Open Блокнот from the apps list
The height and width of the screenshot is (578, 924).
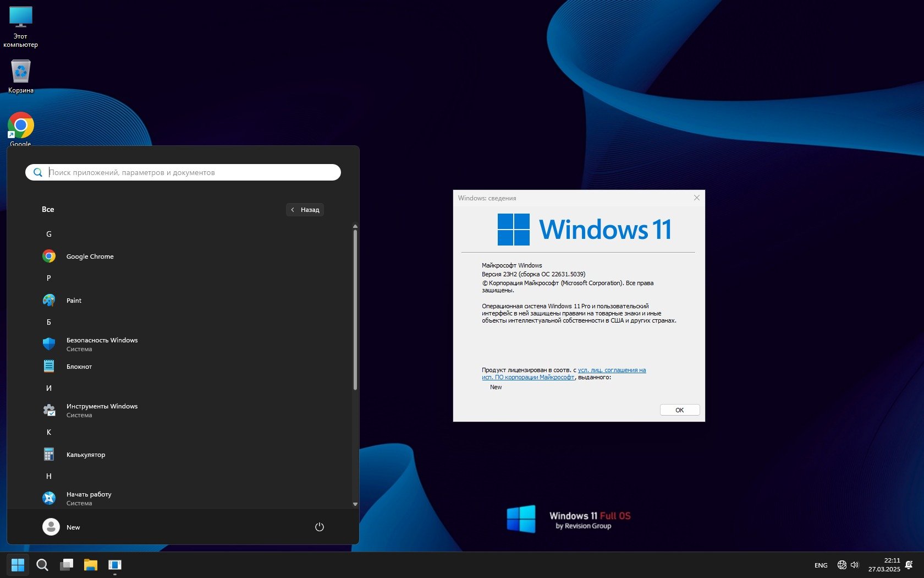[79, 367]
